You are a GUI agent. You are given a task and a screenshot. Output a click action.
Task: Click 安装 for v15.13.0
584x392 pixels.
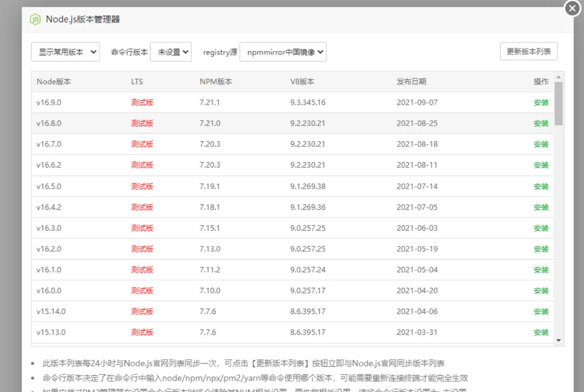(541, 332)
